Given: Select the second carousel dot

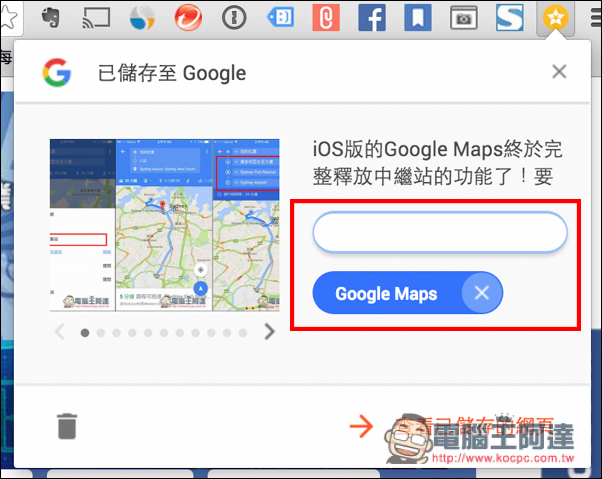Looking at the screenshot, I should 101,333.
